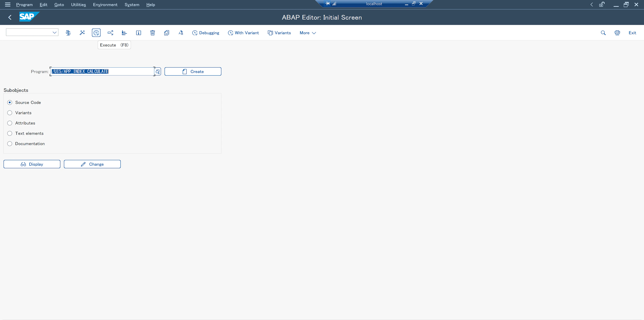The width and height of the screenshot is (644, 320).
Task: Select the Source Code radio button
Action: click(10, 102)
